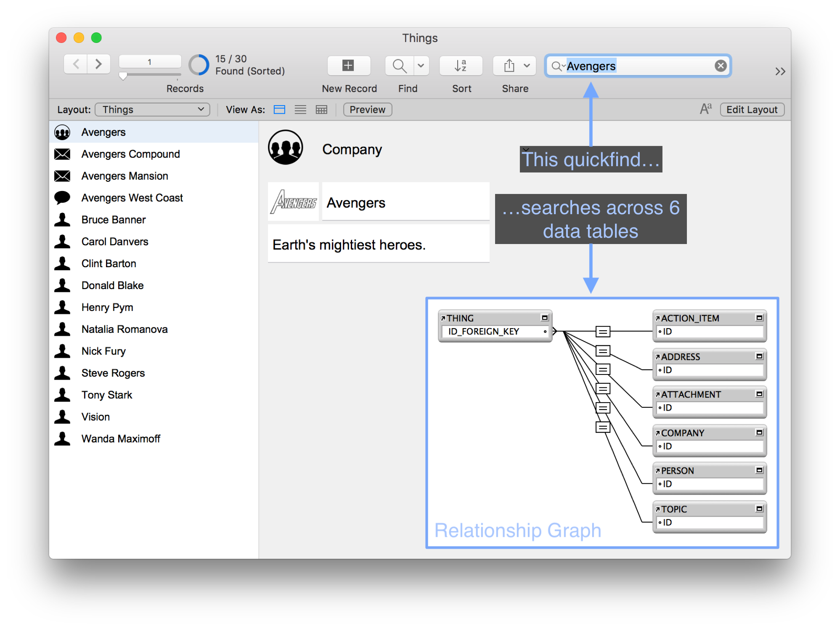Viewport: 840px width, 629px height.
Task: Click the Share upload icon
Action: tap(509, 66)
